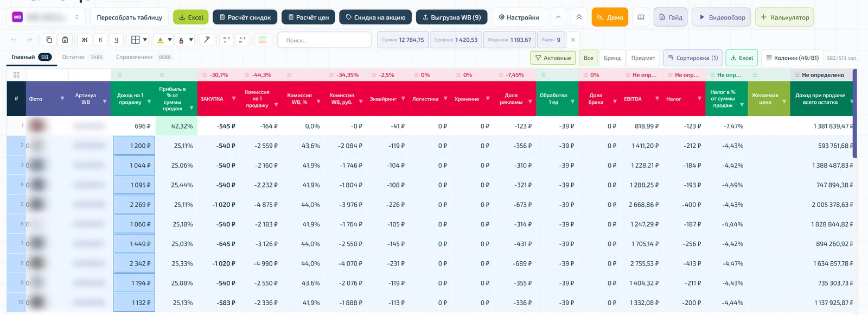This screenshot has height=315, width=868.
Task: Open the book icon next to Демо
Action: (641, 17)
